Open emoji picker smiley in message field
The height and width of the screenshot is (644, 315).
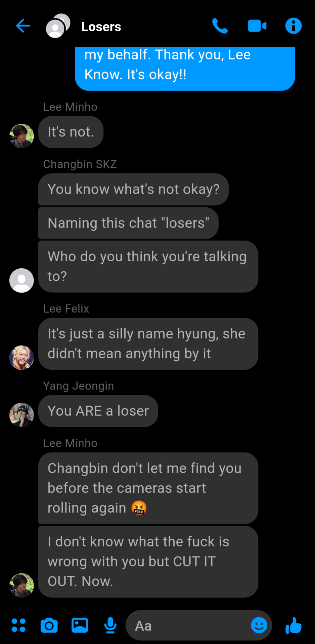tap(259, 625)
